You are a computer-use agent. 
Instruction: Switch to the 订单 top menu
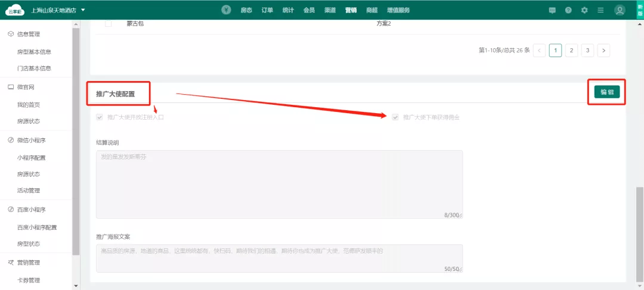[267, 10]
